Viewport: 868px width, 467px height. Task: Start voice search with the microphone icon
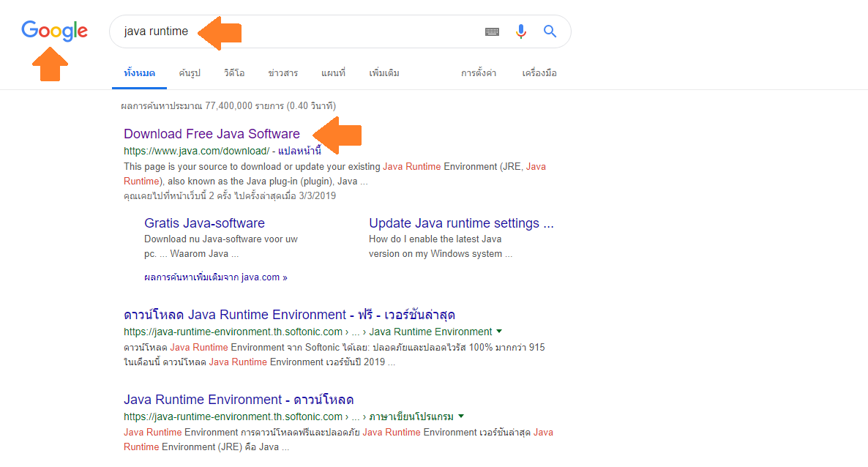[x=521, y=31]
